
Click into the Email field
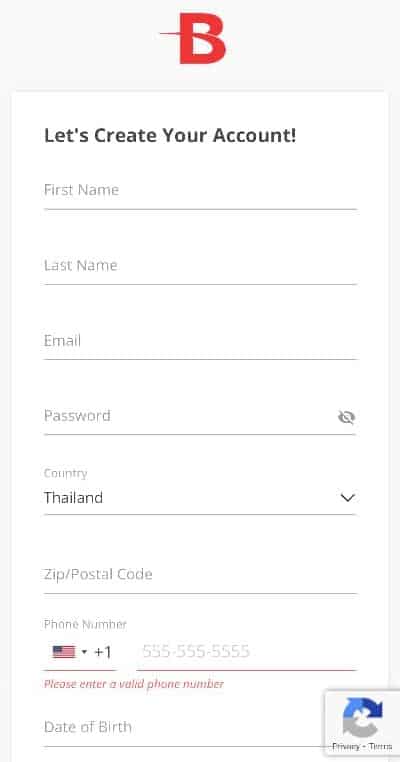point(200,341)
